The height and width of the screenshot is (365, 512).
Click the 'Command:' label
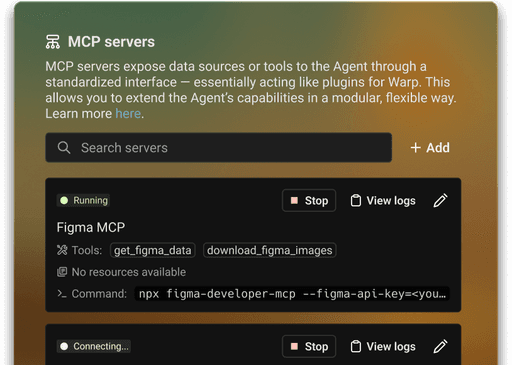point(99,294)
